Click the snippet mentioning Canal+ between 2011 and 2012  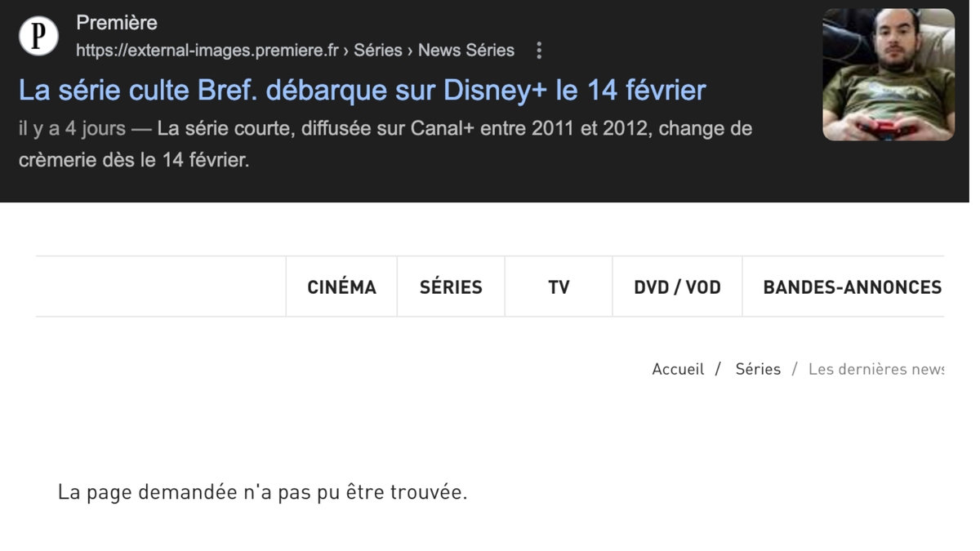coord(385,144)
